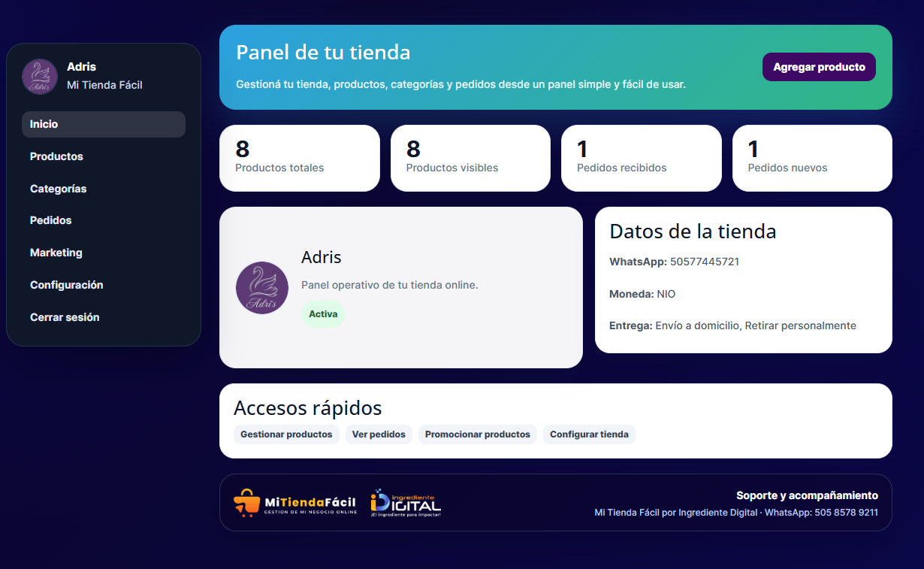
Task: Click the Productos totales stat card
Action: pos(300,158)
